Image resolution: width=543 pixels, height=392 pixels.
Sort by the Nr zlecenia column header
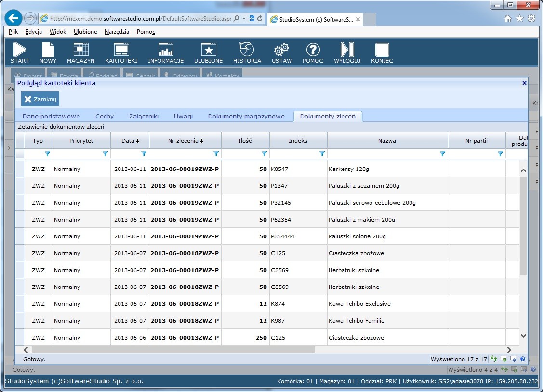click(x=185, y=141)
